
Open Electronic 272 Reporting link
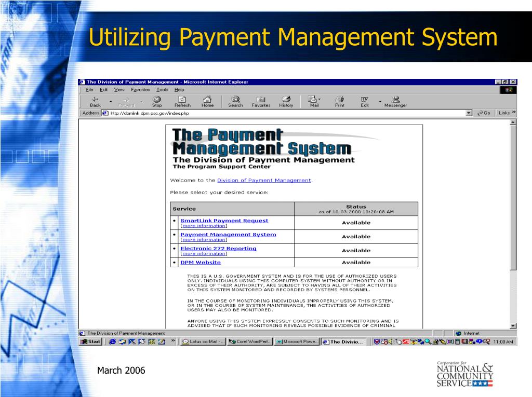[219, 249]
